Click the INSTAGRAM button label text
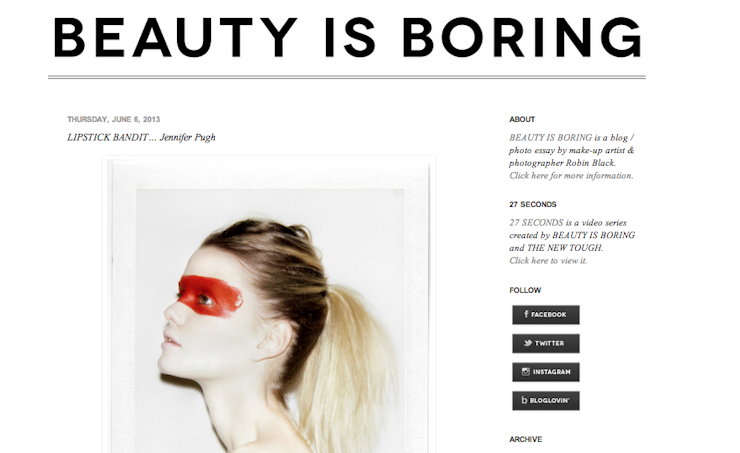740x453 pixels. tap(552, 372)
